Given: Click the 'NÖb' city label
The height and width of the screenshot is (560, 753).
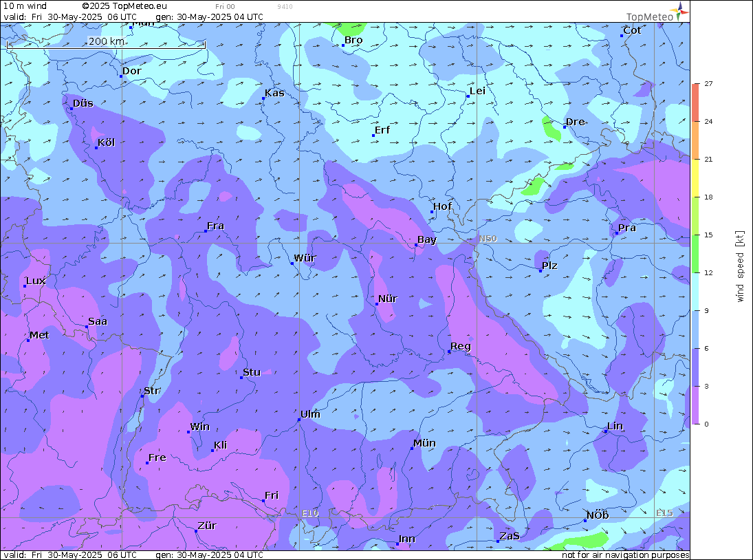Looking at the screenshot, I should [598, 515].
